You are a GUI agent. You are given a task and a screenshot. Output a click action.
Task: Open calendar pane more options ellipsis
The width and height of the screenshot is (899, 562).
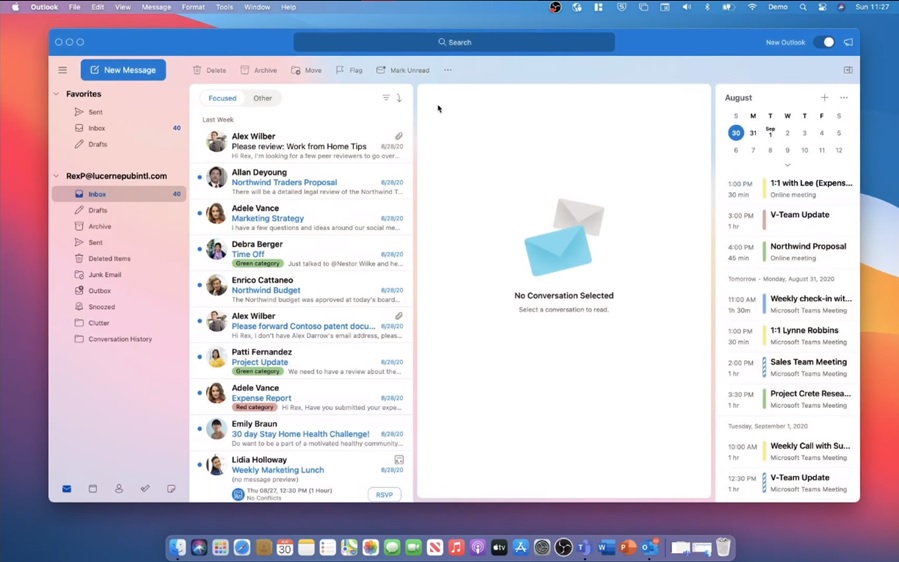[844, 97]
